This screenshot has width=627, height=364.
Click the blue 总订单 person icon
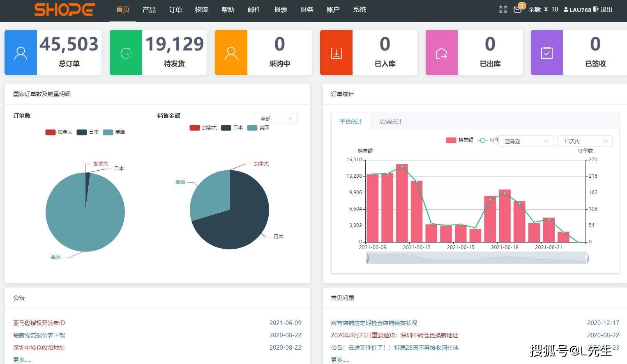pos(21,52)
